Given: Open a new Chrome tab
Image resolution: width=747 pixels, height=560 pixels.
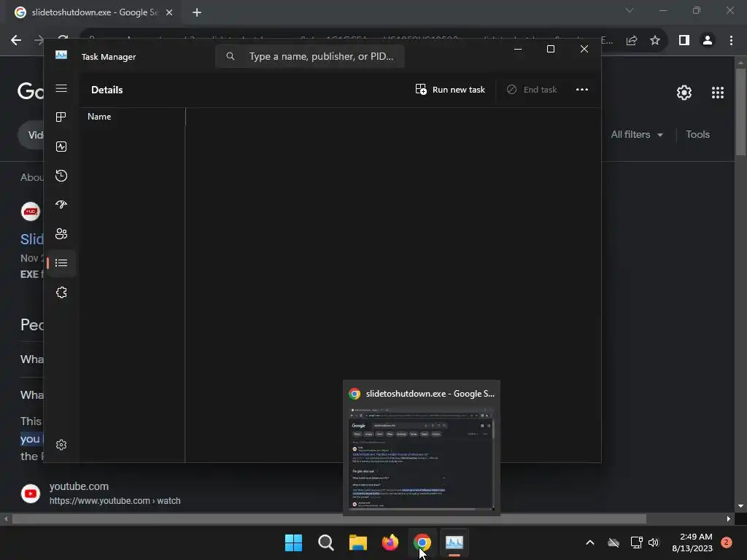Looking at the screenshot, I should tap(197, 12).
